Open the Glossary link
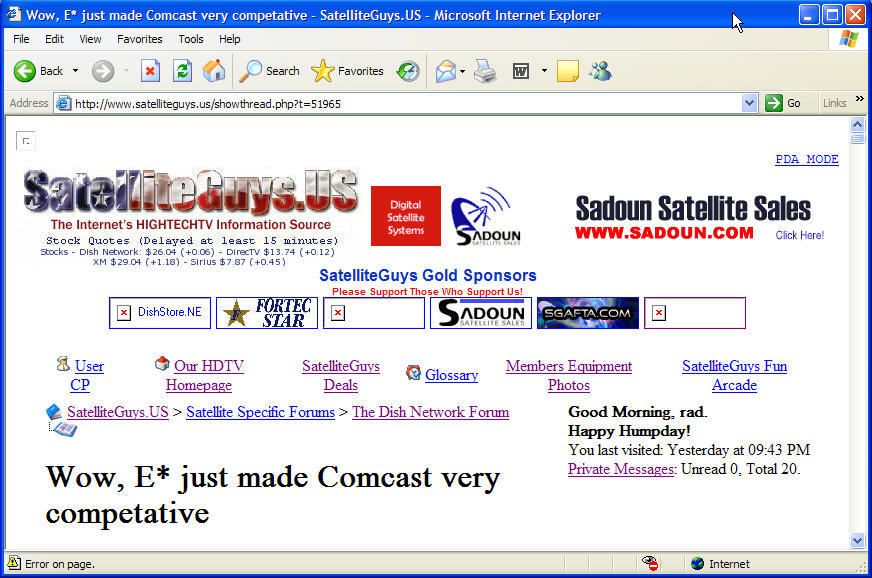Viewport: 872px width, 578px height. point(452,375)
